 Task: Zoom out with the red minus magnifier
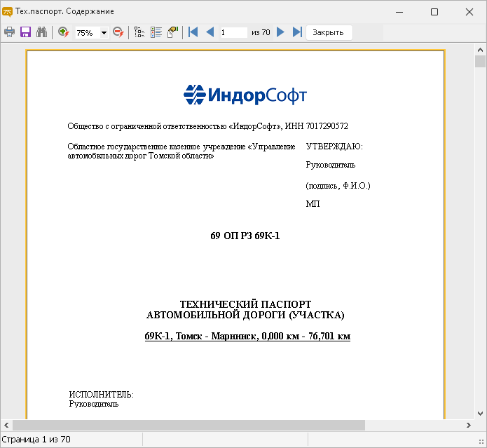(118, 32)
